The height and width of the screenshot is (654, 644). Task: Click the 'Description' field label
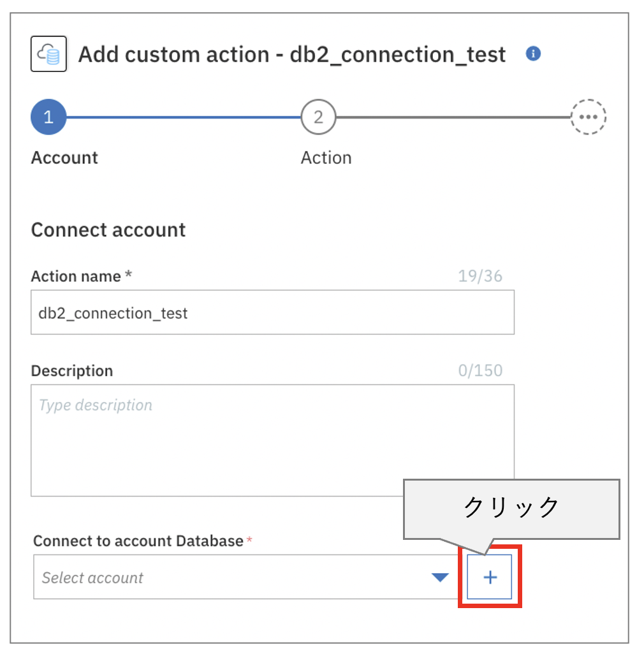pyautogui.click(x=72, y=371)
